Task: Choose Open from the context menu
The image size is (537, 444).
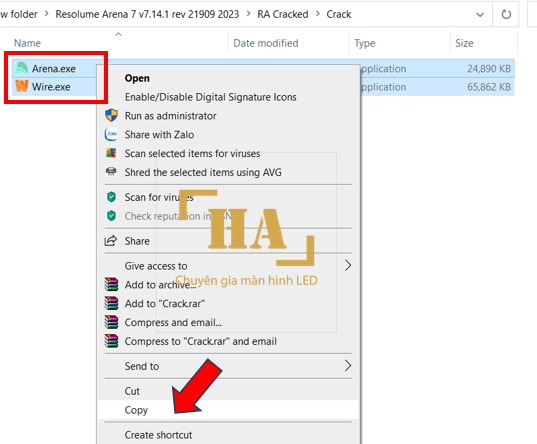Action: tap(137, 78)
